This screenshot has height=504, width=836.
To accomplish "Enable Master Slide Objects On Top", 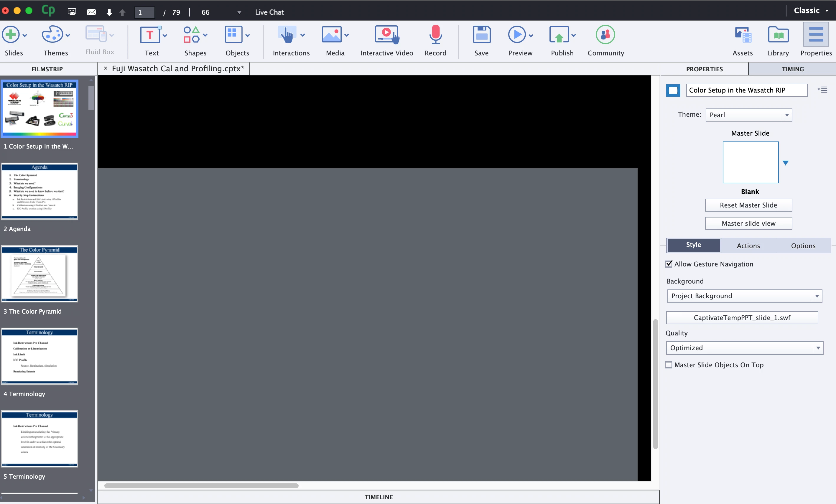I will click(669, 365).
